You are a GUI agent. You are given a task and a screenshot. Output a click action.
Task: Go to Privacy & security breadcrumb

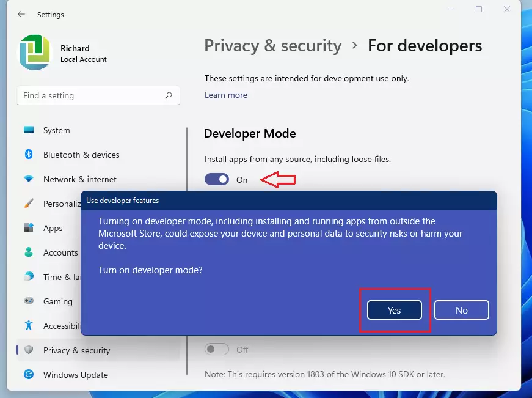tap(273, 46)
